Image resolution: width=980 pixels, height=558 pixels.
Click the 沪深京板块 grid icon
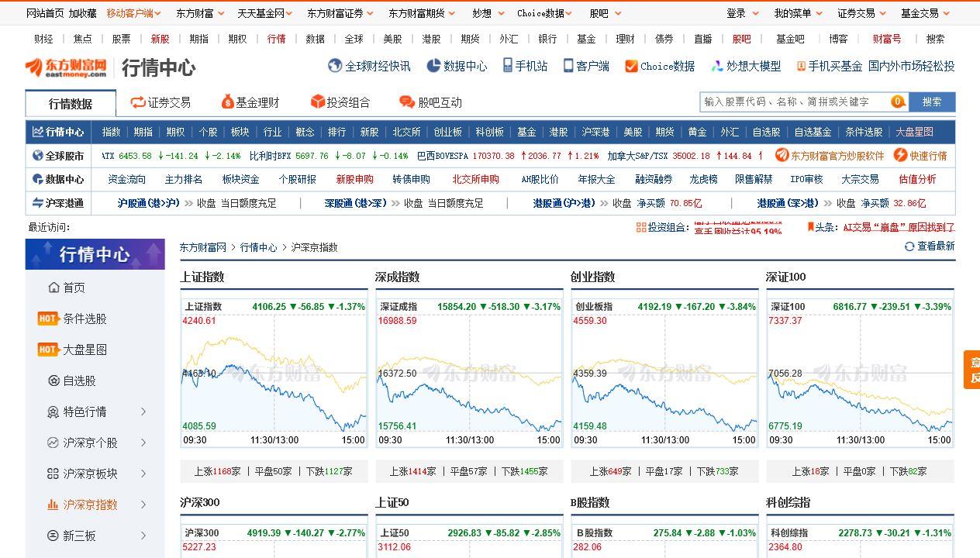click(x=53, y=474)
